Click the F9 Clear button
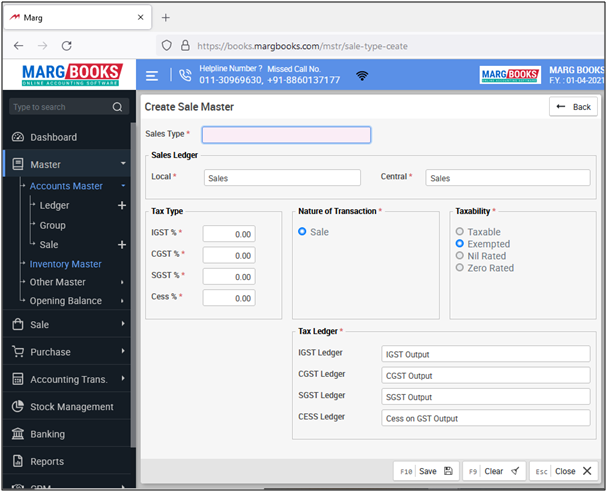This screenshot has width=608, height=492. point(494,471)
